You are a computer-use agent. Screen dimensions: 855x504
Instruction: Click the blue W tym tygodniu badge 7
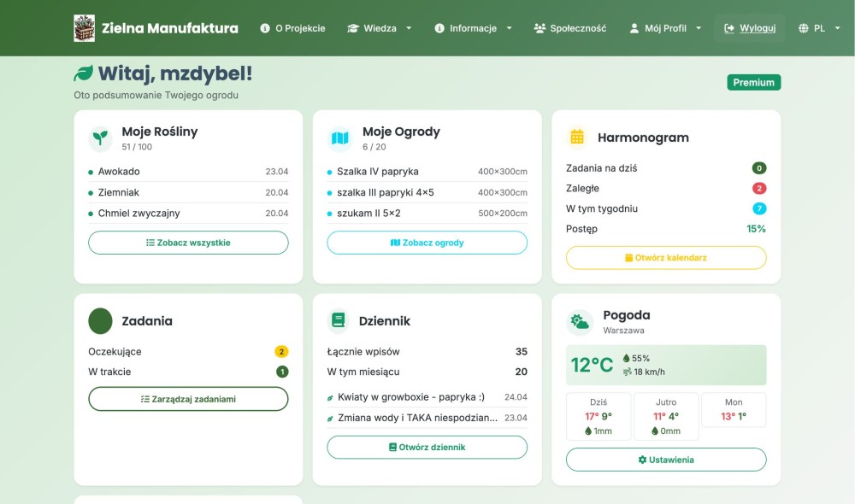[759, 208]
